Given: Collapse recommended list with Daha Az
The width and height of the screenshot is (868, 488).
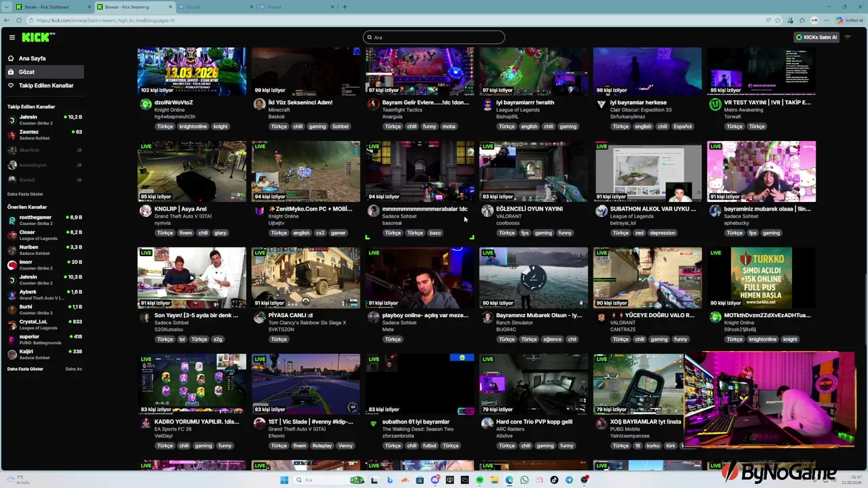Looking at the screenshot, I should click(x=73, y=369).
